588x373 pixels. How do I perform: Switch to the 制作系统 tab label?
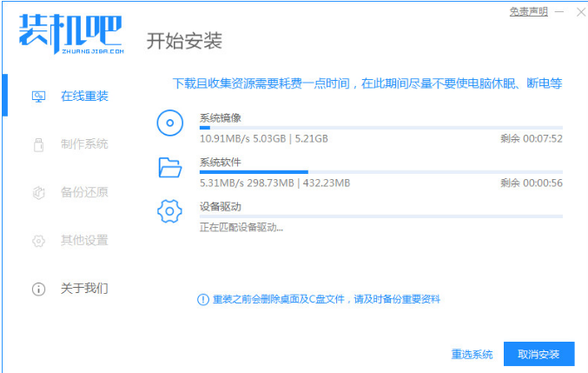(84, 144)
